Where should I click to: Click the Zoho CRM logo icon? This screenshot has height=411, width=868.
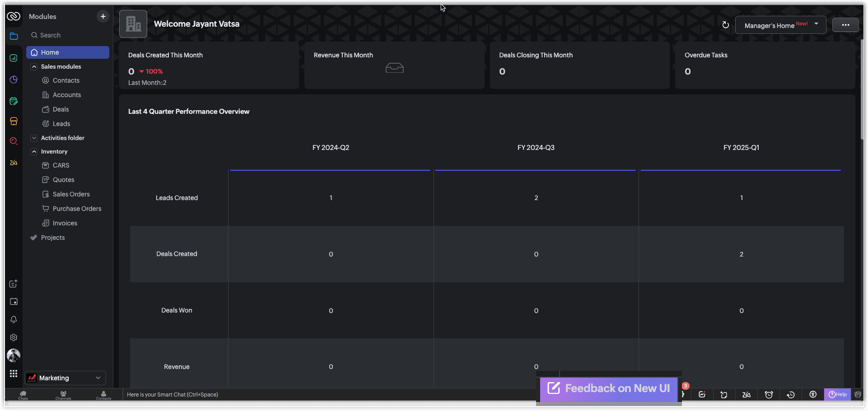click(x=14, y=17)
